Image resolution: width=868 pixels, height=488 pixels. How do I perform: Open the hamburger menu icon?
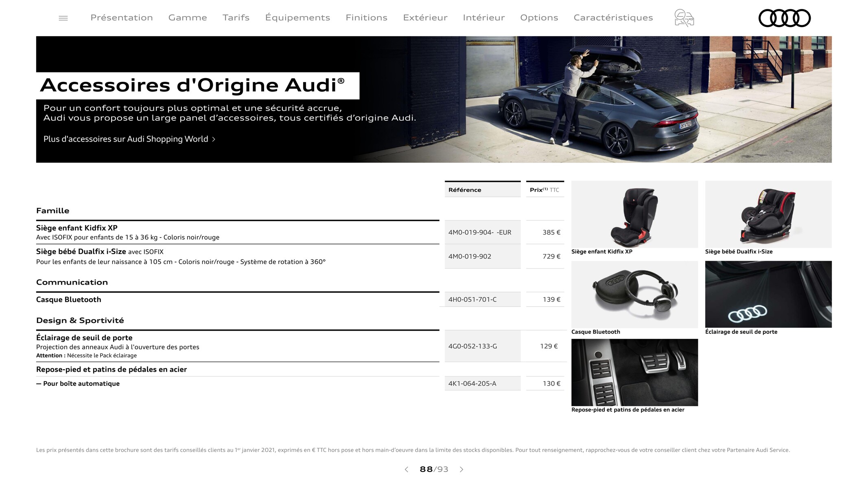coord(63,18)
